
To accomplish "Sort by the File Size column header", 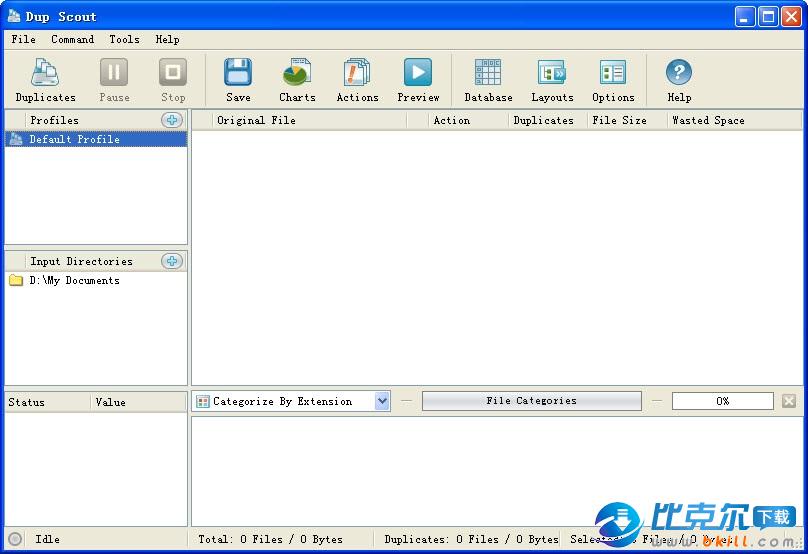I will click(627, 120).
